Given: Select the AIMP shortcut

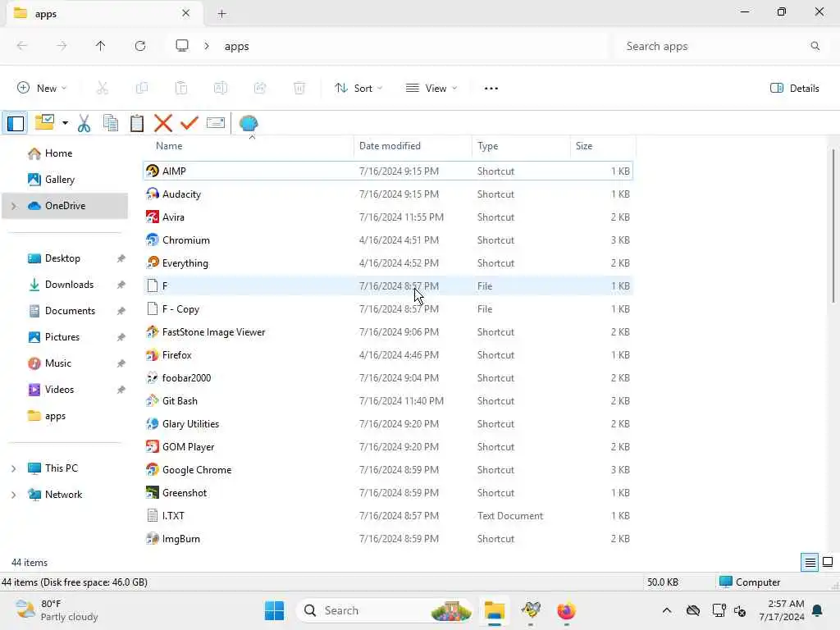Looking at the screenshot, I should click(x=388, y=171).
